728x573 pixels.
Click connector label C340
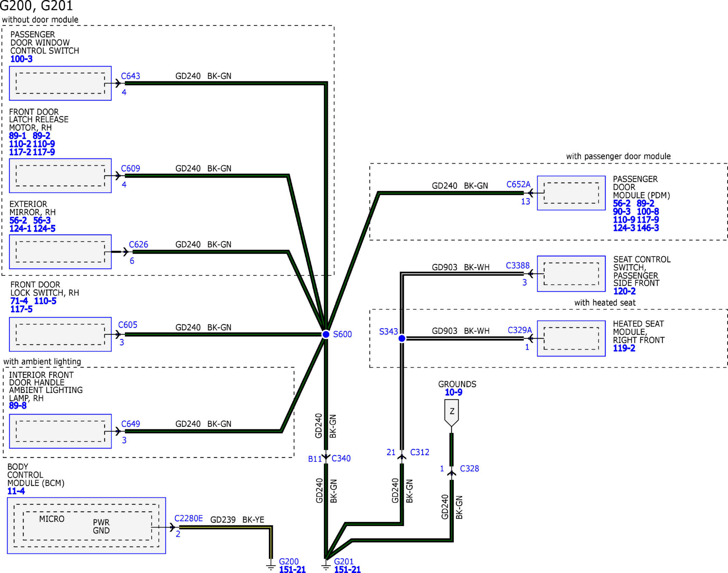(x=341, y=458)
